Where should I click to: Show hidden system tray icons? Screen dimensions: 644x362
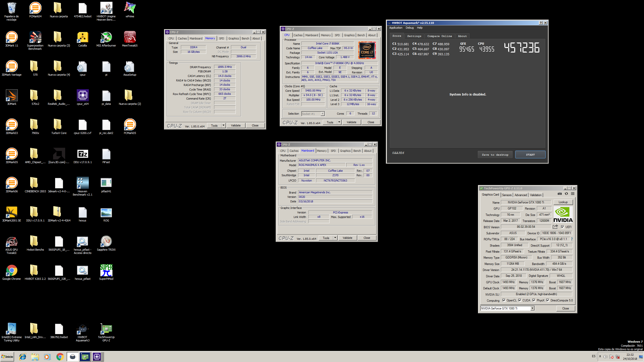600,356
